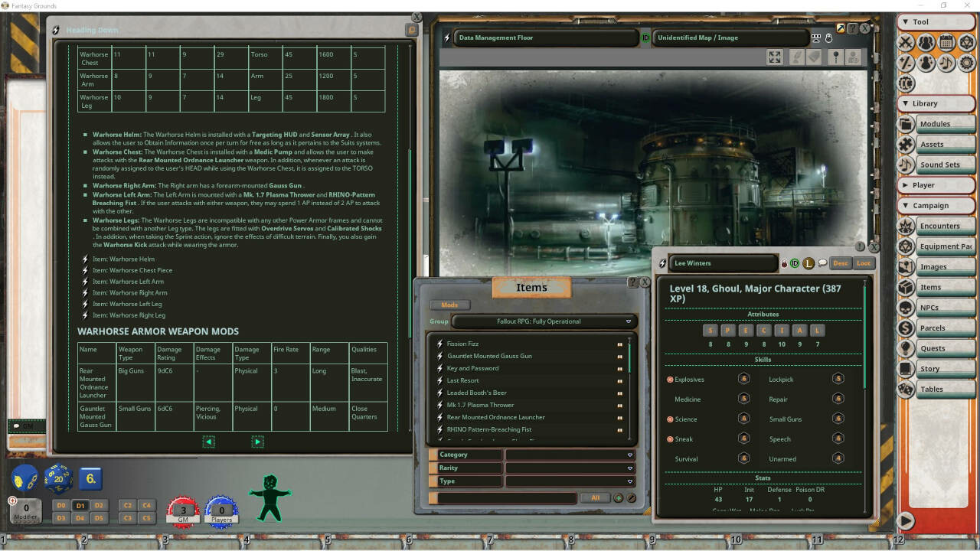Expand the Category filter dropdown
Viewport: 980px width, 551px height.
point(630,454)
